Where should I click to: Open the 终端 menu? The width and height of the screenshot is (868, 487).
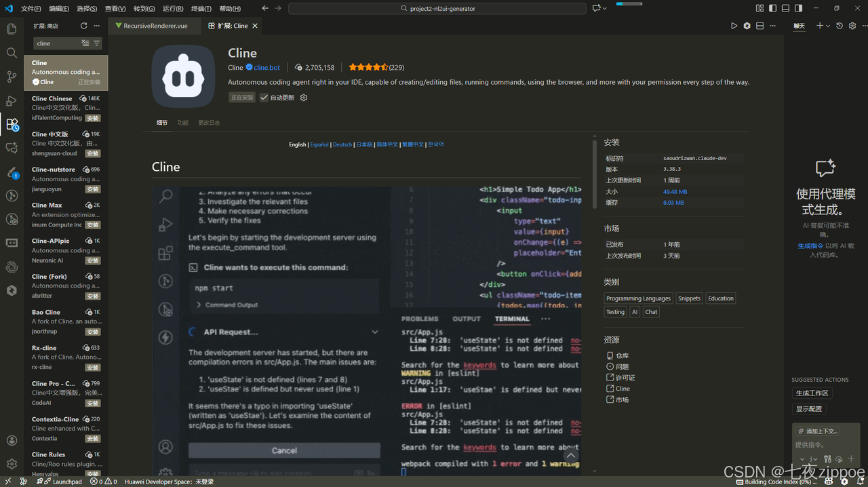click(201, 9)
